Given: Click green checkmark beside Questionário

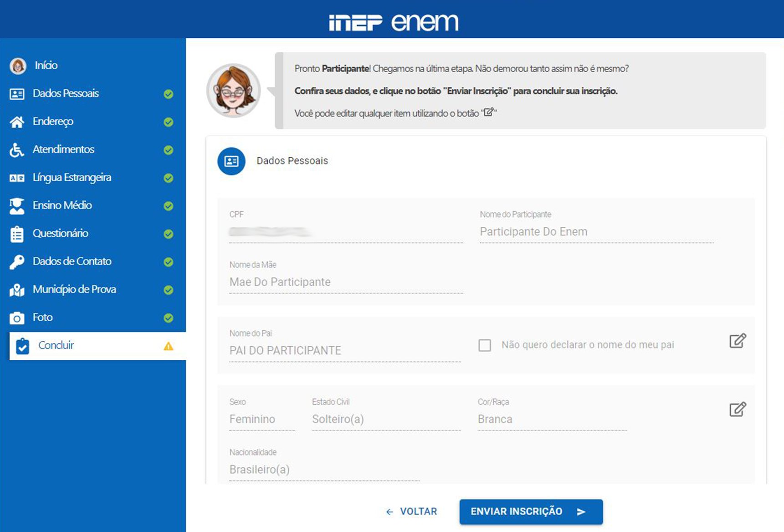Looking at the screenshot, I should tap(169, 234).
